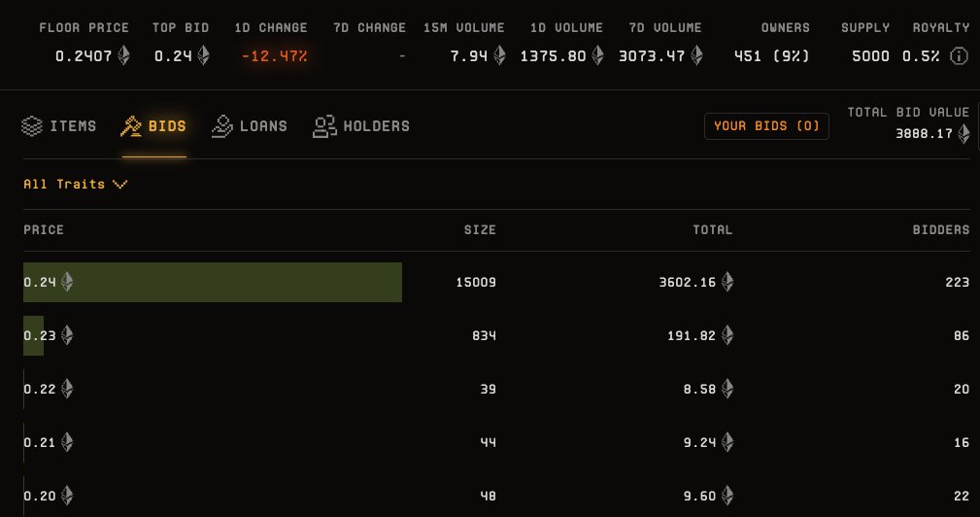
Task: Click the Items stack icon
Action: pos(32,126)
